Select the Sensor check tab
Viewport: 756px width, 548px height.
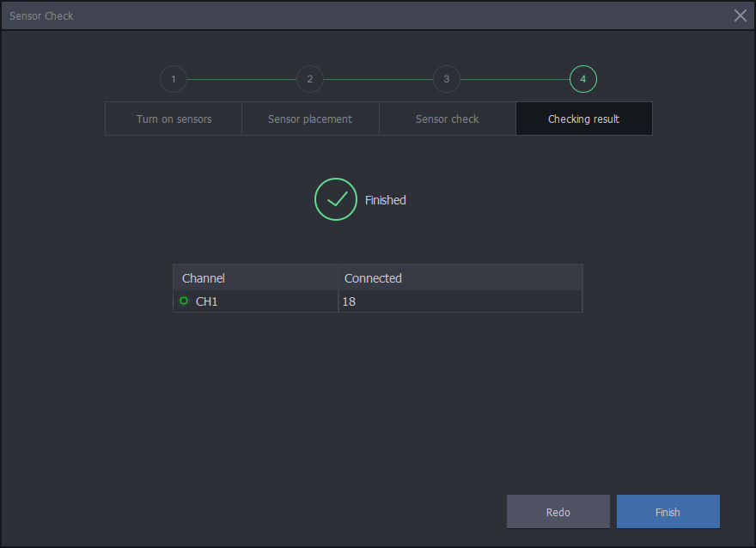(x=448, y=119)
